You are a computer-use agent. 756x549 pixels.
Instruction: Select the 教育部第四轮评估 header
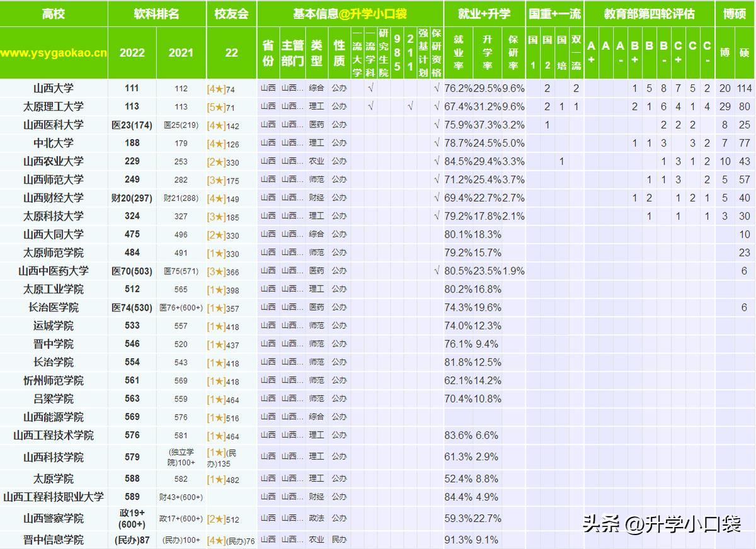[x=649, y=14]
